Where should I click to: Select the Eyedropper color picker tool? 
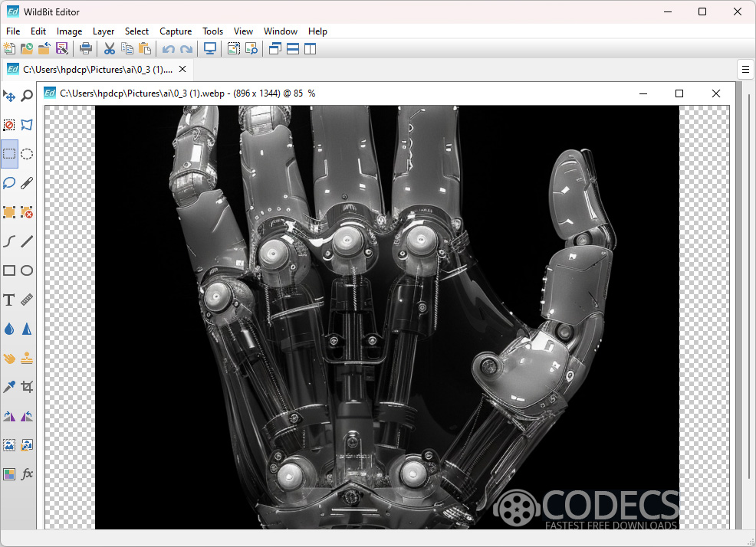(x=9, y=387)
